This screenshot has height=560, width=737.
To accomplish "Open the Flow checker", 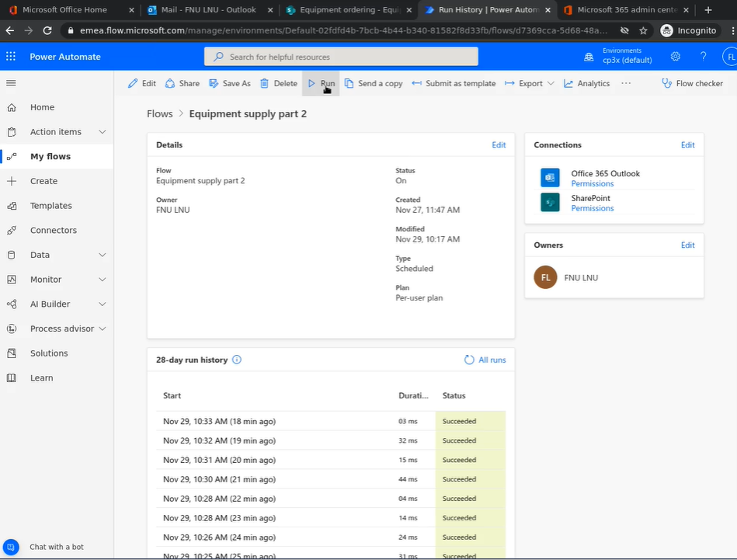I will 691,83.
